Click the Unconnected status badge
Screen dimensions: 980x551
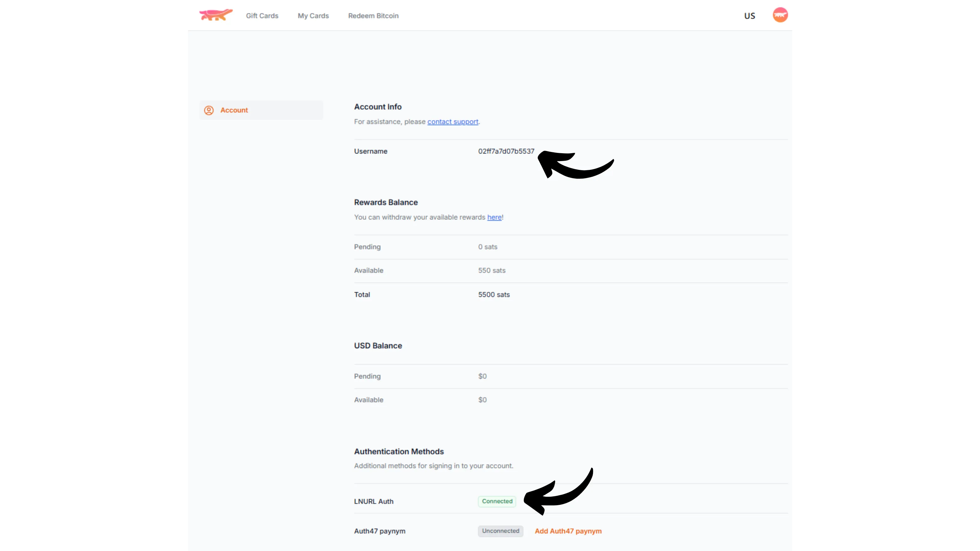pyautogui.click(x=500, y=531)
